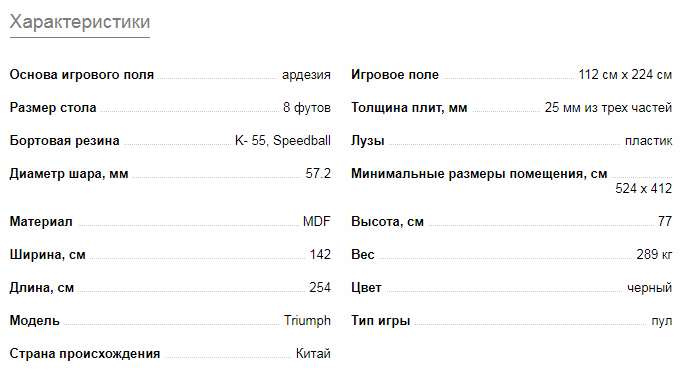Click the 112 см x 224 см value

[x=625, y=75]
